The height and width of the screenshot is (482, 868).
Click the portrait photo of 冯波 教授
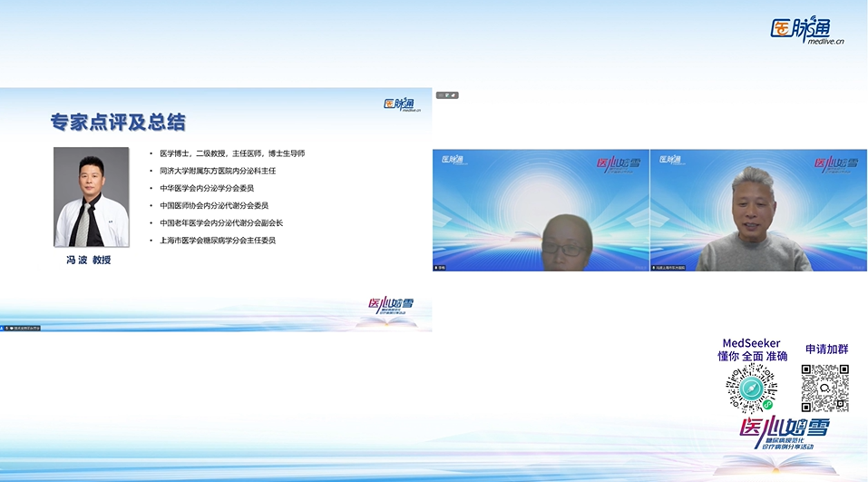pyautogui.click(x=92, y=197)
